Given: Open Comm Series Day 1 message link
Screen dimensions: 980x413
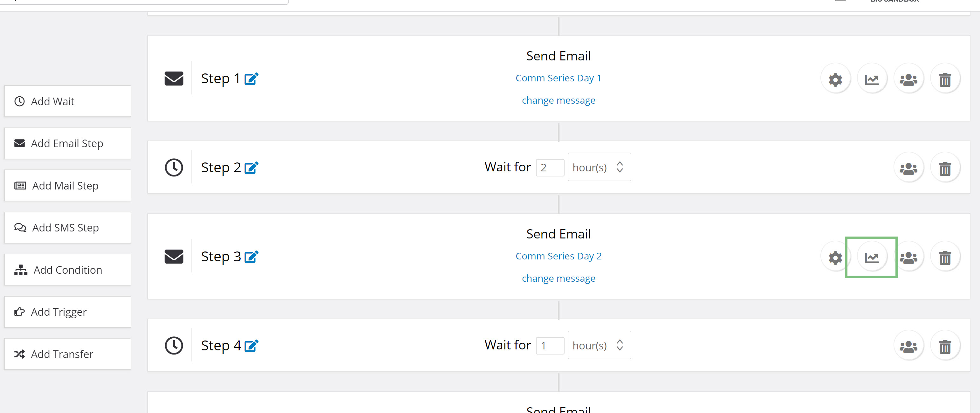Looking at the screenshot, I should pyautogui.click(x=559, y=78).
